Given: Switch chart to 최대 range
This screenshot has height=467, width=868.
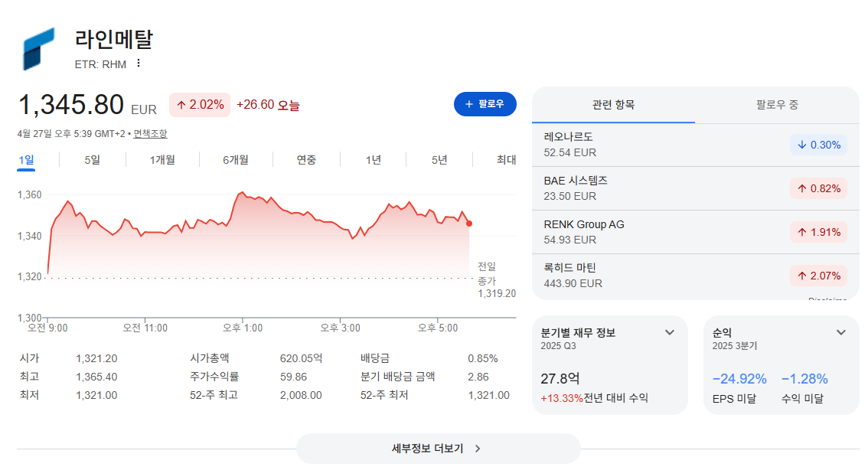Looking at the screenshot, I should (x=506, y=160).
